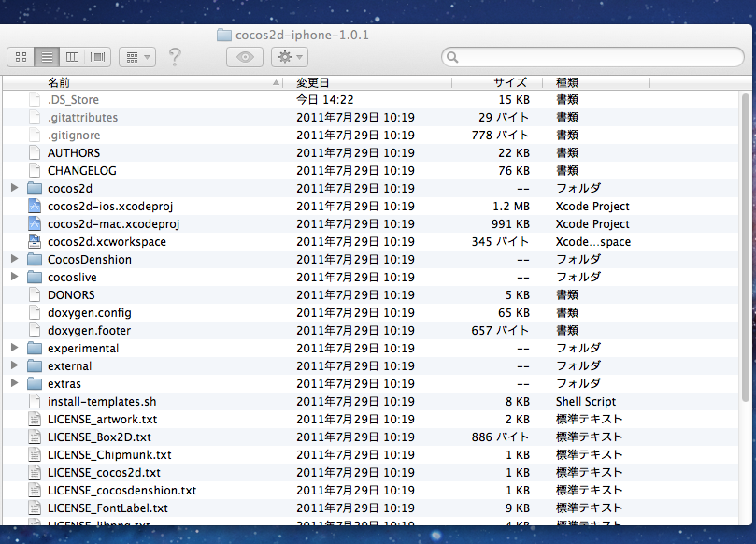The height and width of the screenshot is (544, 756).
Task: Expand the cocoslive folder disclosure triangle
Action: 14,277
